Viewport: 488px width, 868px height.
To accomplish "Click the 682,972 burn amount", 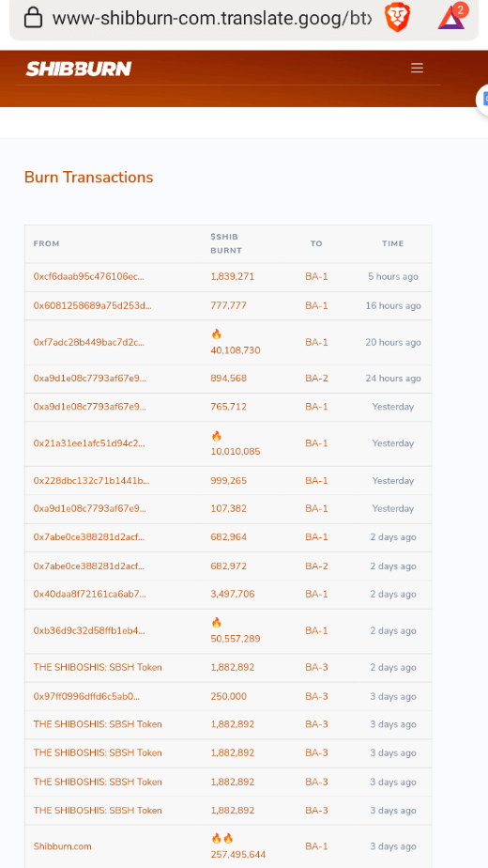I will (228, 566).
